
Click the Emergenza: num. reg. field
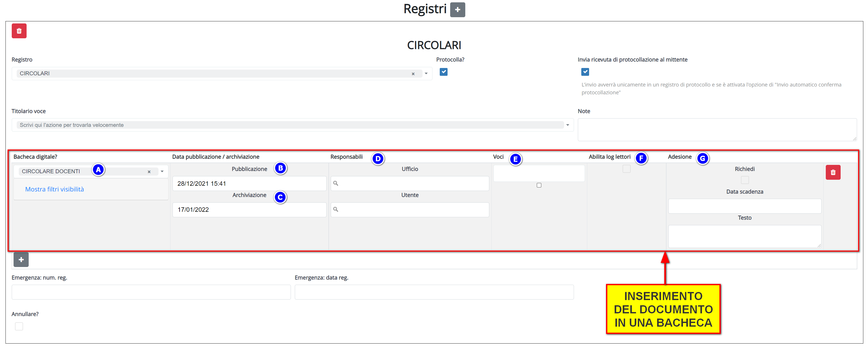[151, 292]
